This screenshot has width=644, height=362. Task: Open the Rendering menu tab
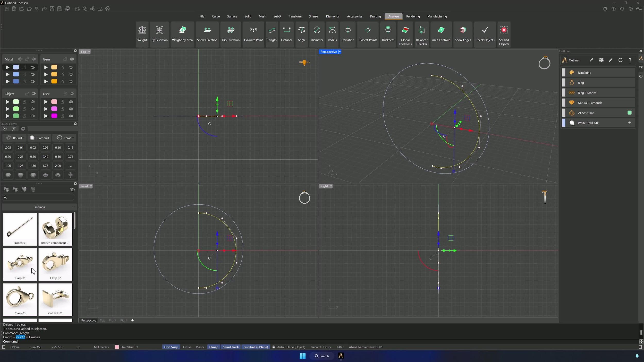coord(413,16)
